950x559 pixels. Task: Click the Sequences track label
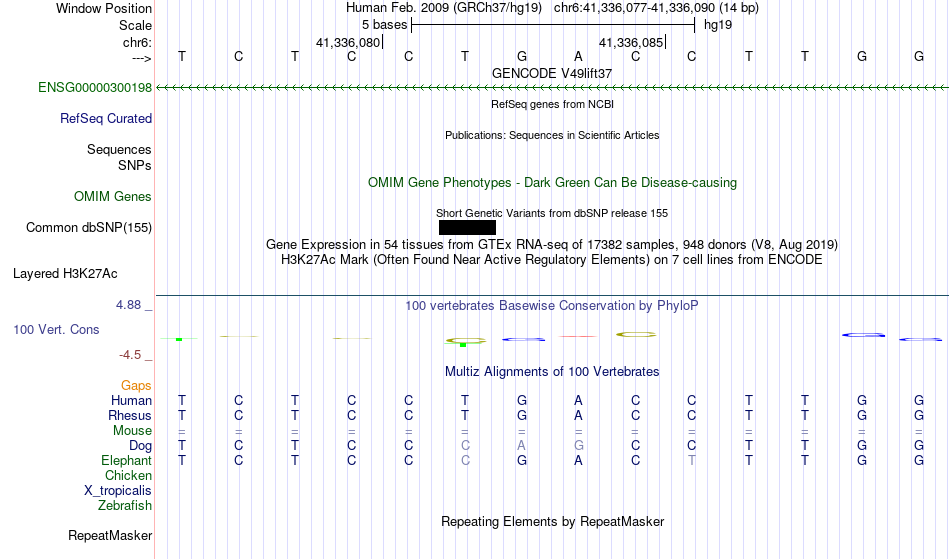[119, 150]
